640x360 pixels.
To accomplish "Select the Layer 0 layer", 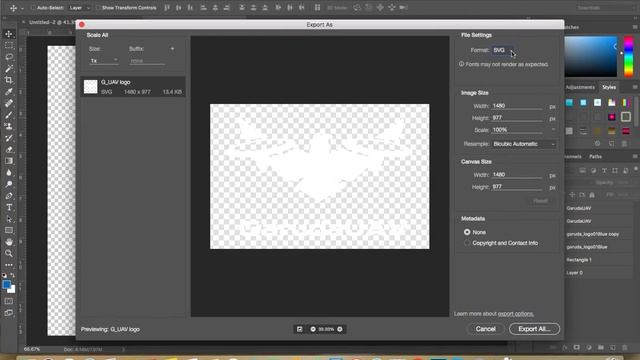I will pos(599,273).
